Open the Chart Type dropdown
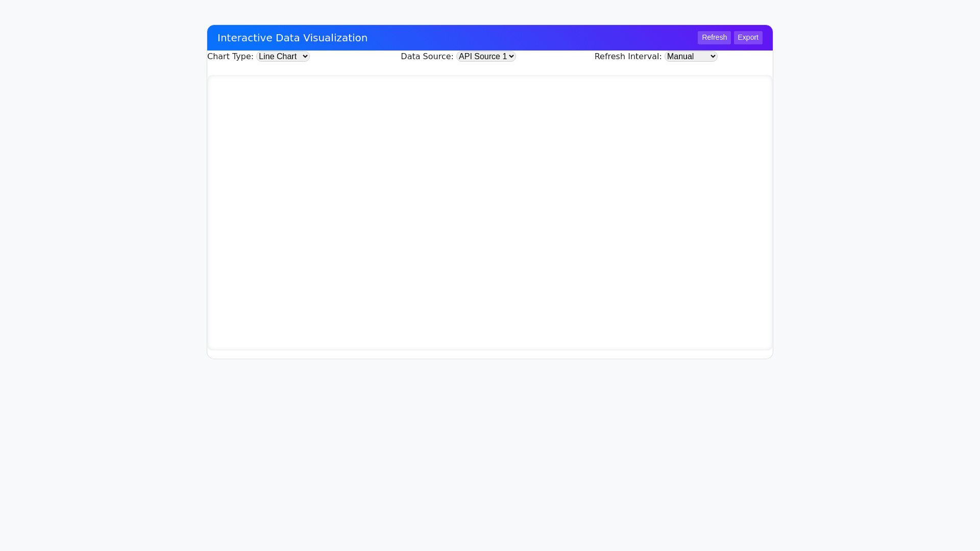Viewport: 980px width, 551px height. (x=282, y=57)
